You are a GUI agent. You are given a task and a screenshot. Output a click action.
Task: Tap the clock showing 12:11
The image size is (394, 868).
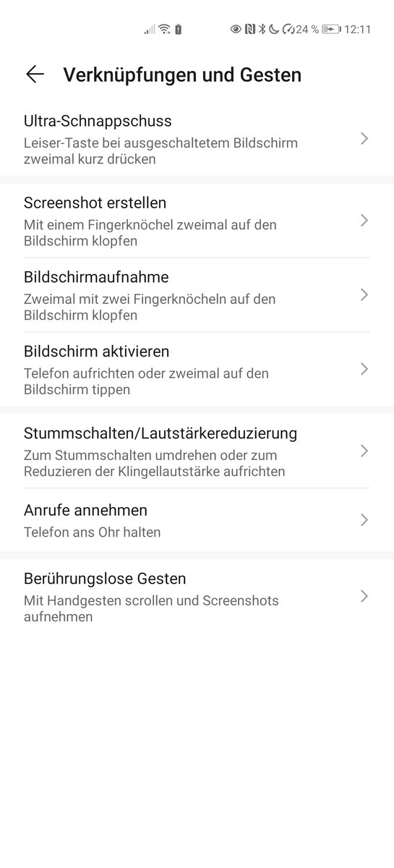[357, 29]
